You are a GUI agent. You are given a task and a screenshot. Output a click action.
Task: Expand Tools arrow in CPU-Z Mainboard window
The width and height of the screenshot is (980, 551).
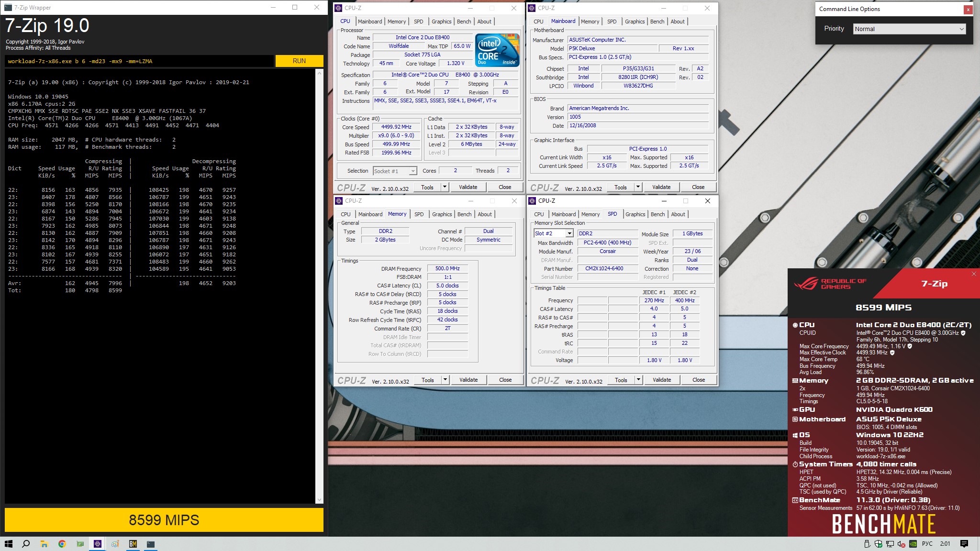tap(638, 187)
